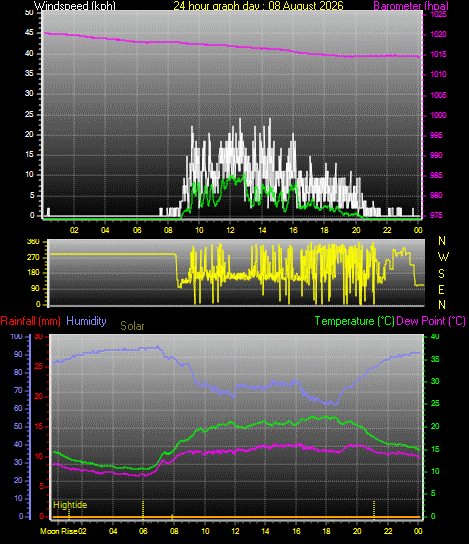Click 985 on the barometer axis
Image resolution: width=469 pixels, height=544 pixels.
click(x=436, y=175)
